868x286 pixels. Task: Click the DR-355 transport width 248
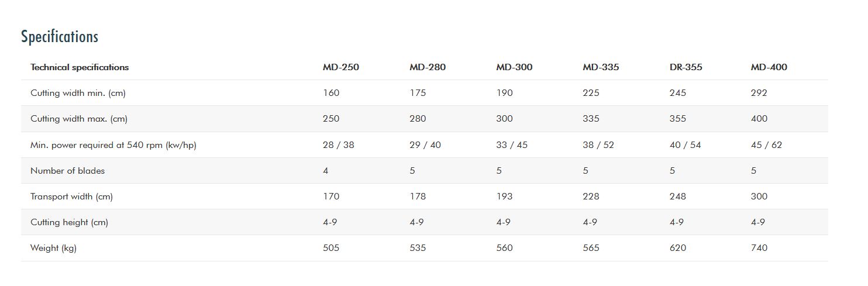pyautogui.click(x=677, y=197)
